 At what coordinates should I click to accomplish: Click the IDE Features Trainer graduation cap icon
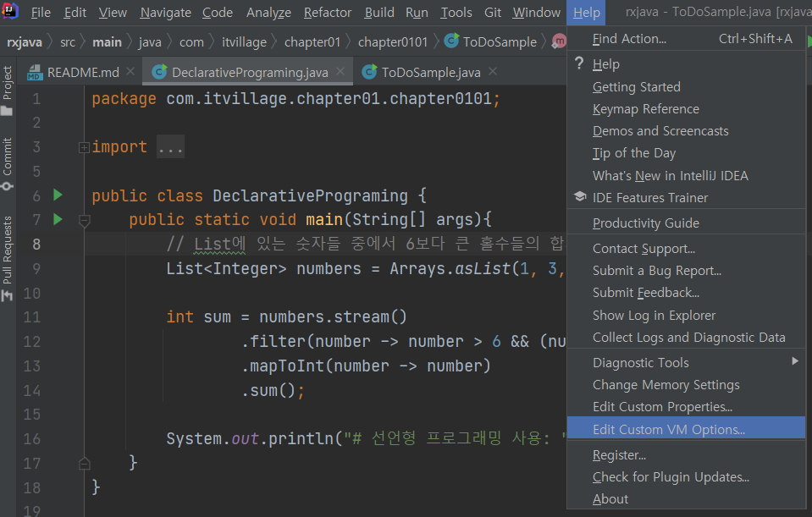pos(580,197)
